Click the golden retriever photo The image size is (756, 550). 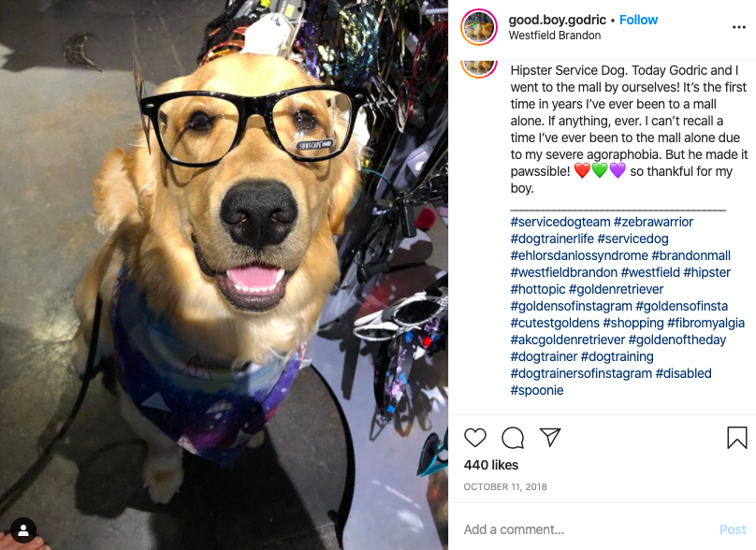click(x=225, y=275)
